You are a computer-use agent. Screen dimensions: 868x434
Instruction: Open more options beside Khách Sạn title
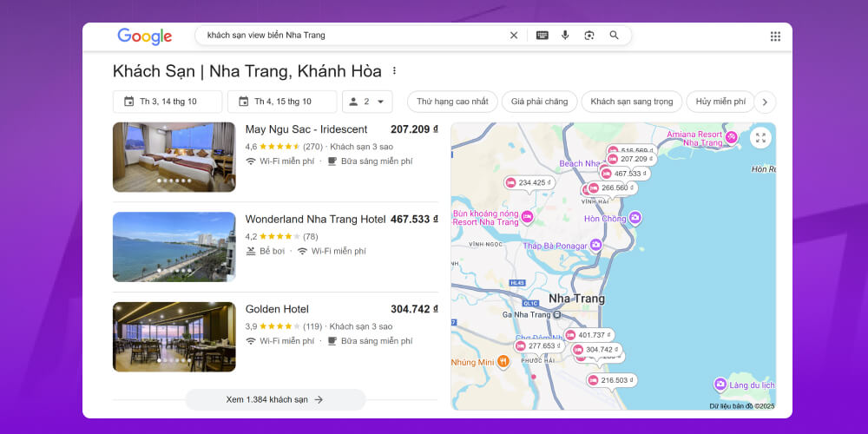click(394, 71)
